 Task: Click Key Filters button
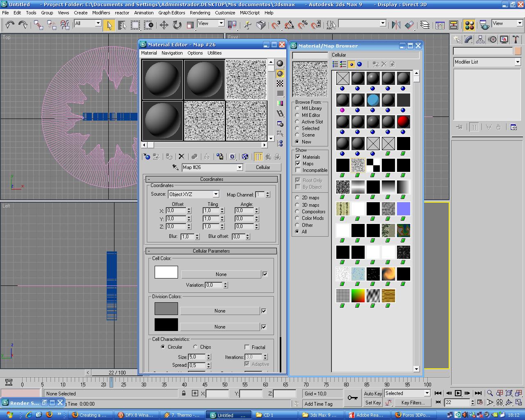413,402
